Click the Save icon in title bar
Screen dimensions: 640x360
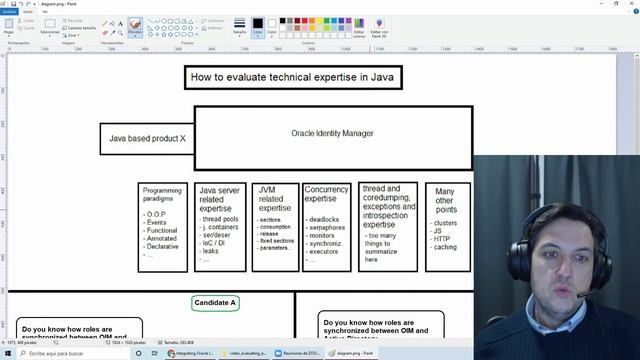pos(13,4)
